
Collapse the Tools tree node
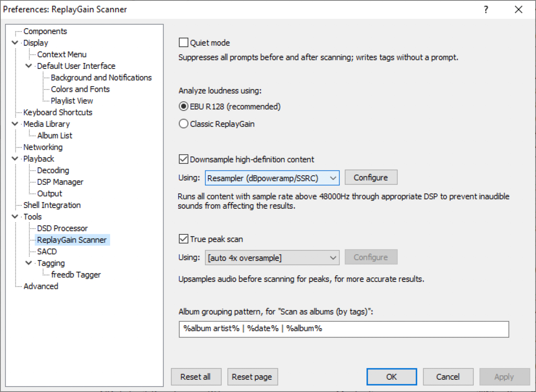[x=15, y=217]
